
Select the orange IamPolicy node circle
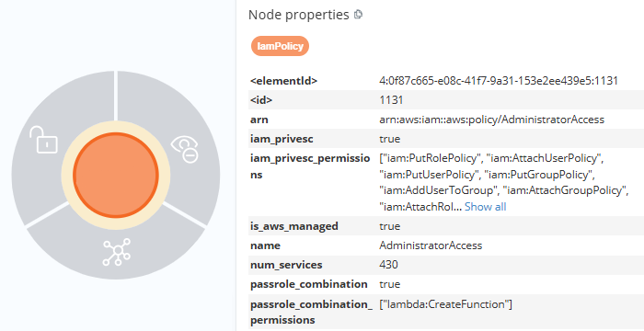(x=116, y=175)
